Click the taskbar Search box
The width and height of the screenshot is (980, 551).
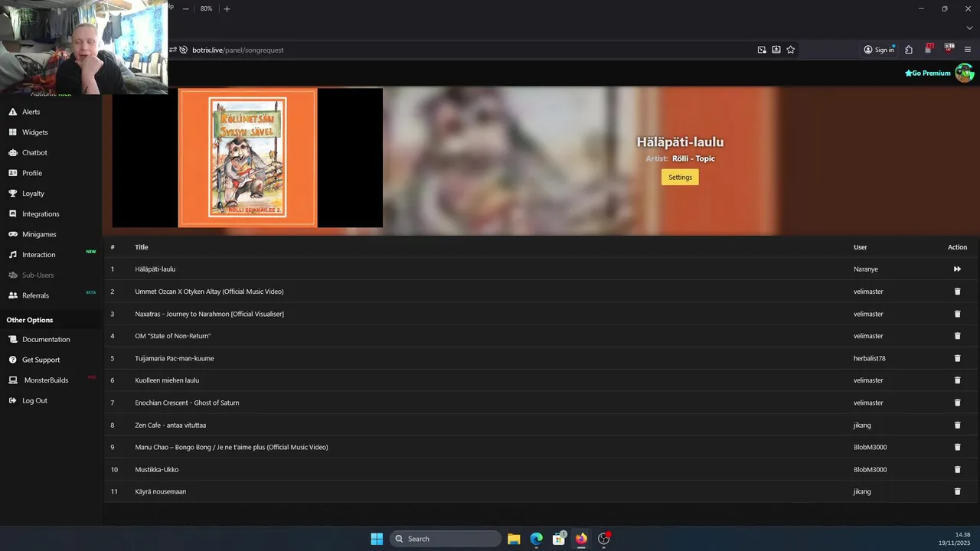tap(446, 539)
